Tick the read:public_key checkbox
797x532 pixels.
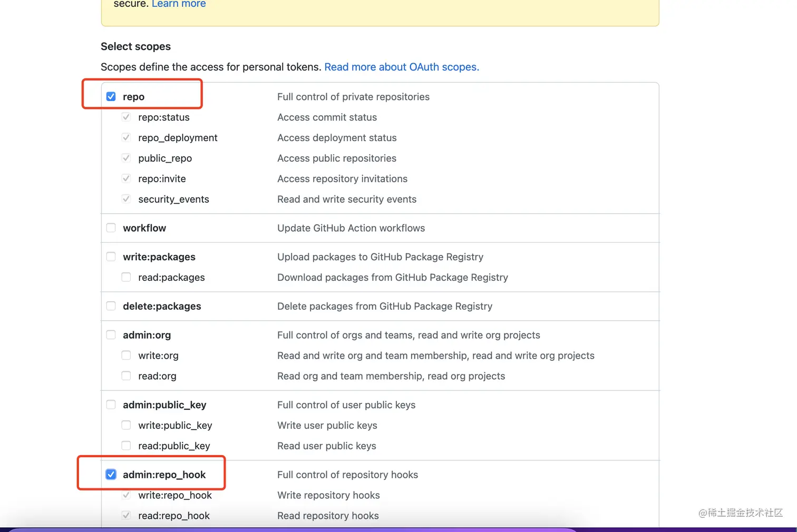pos(126,446)
